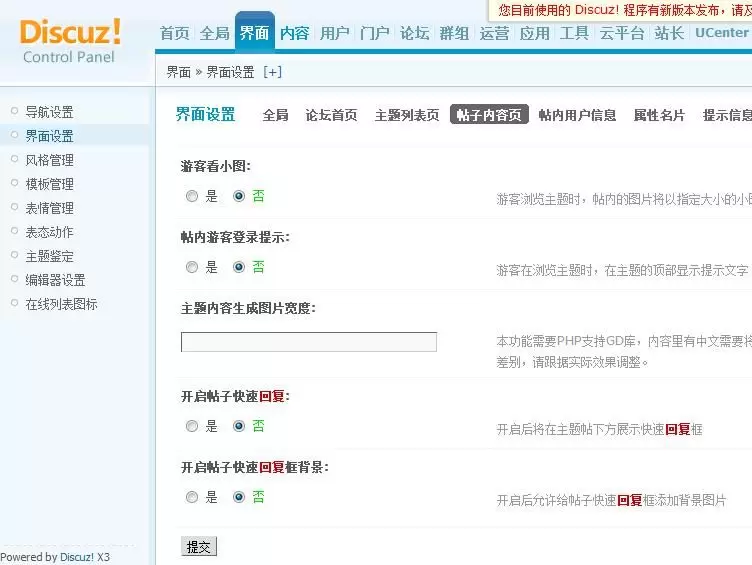The width and height of the screenshot is (752, 565).
Task: Open the 工具 top menu
Action: click(x=574, y=33)
